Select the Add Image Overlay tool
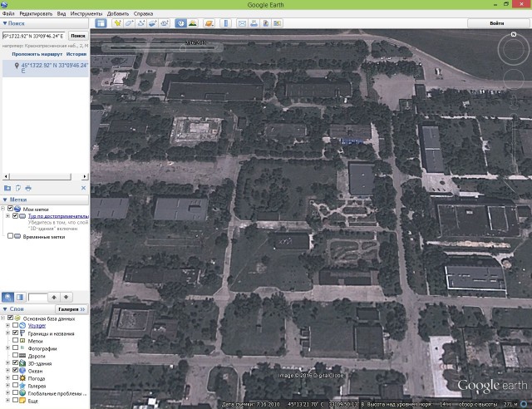This screenshot has height=409, width=532. (153, 23)
